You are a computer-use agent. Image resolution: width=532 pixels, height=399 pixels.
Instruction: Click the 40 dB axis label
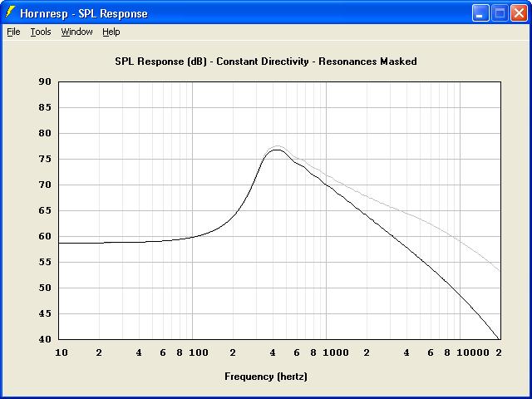44,339
